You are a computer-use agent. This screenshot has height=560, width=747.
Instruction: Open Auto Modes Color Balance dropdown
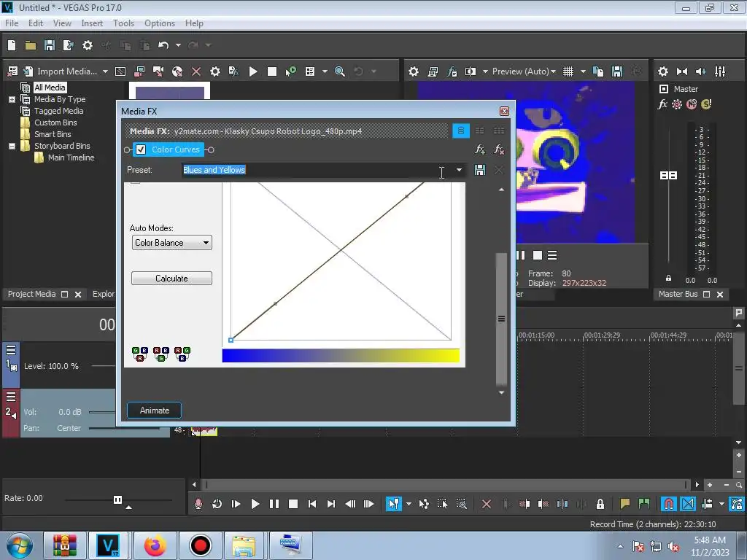click(x=172, y=243)
